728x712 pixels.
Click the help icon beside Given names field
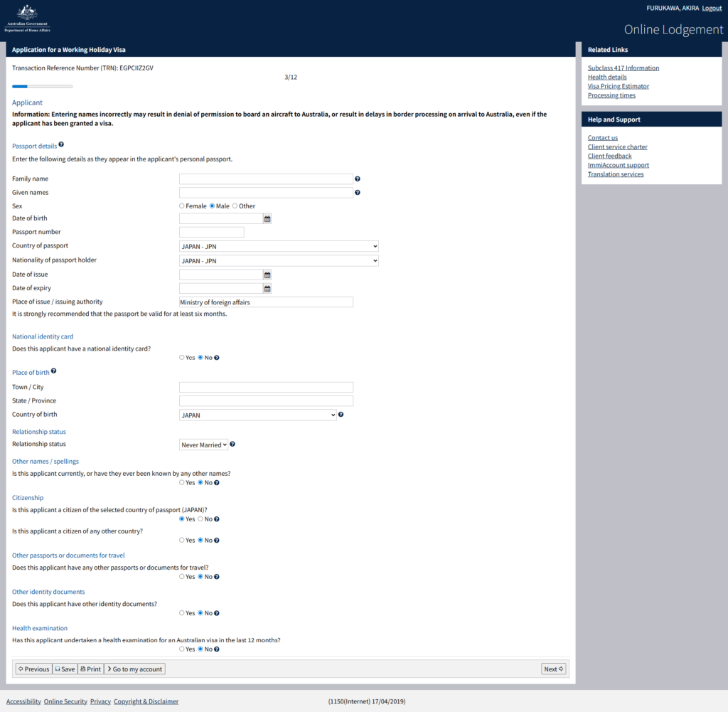pyautogui.click(x=358, y=192)
